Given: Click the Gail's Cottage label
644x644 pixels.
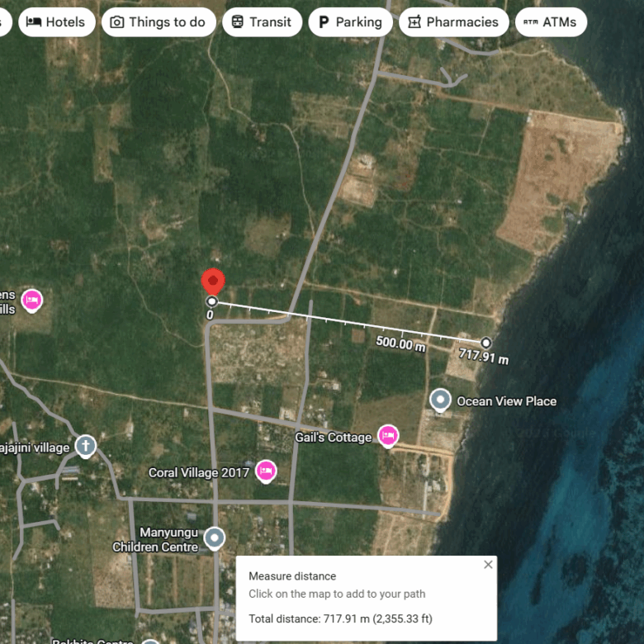Looking at the screenshot, I should coord(333,438).
